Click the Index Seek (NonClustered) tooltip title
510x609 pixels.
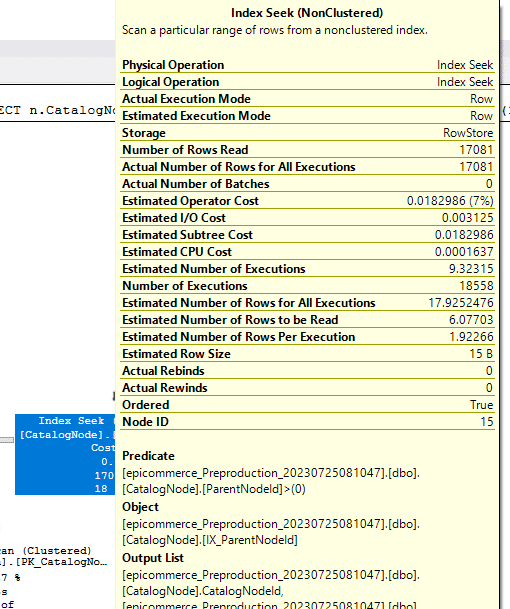click(x=307, y=13)
